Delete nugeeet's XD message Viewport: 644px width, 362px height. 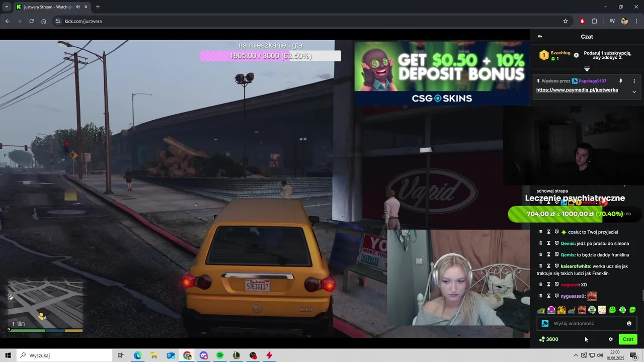click(x=541, y=285)
